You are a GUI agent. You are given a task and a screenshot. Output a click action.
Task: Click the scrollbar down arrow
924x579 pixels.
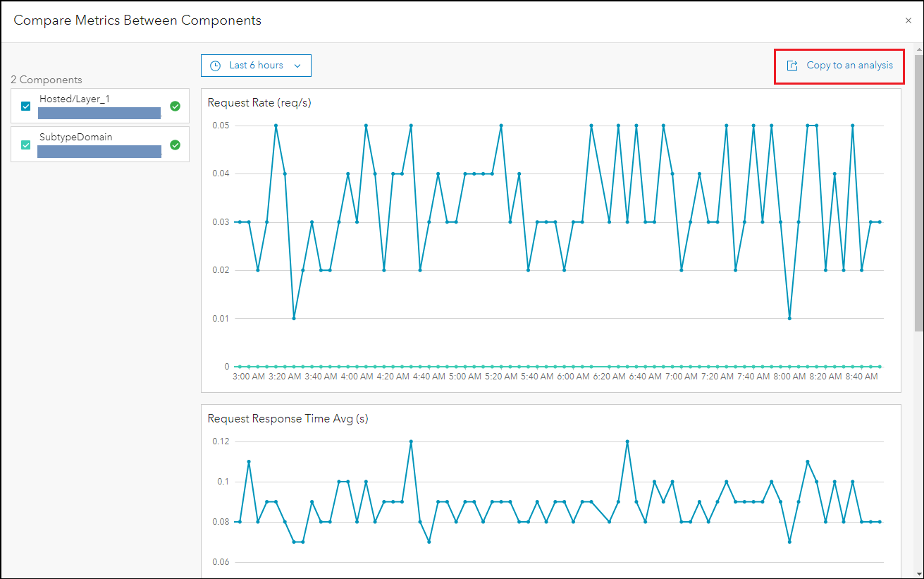click(x=918, y=574)
